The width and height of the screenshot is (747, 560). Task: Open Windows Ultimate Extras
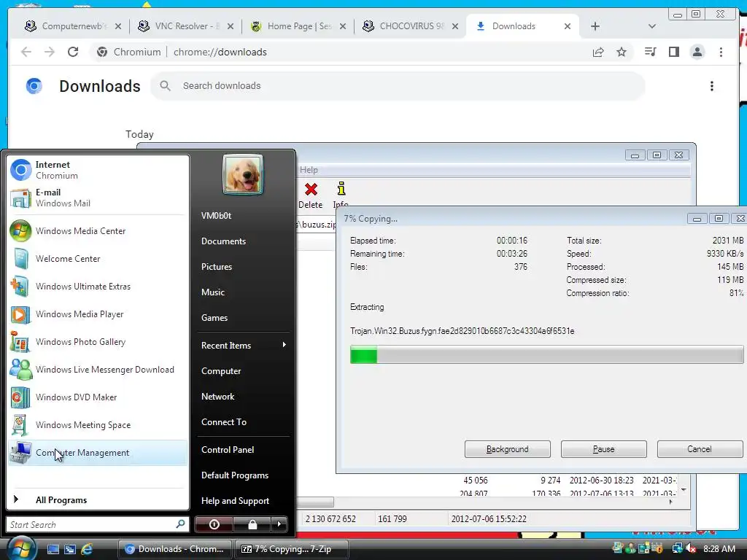click(98, 286)
